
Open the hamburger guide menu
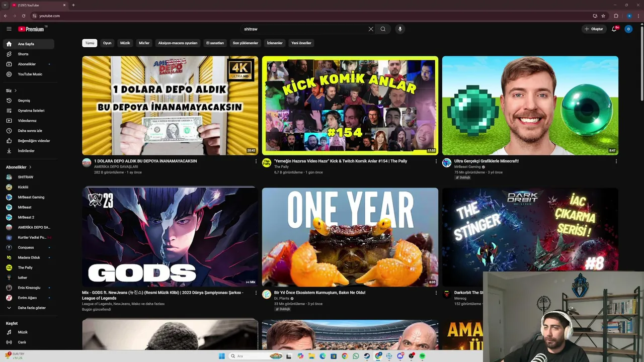9,29
